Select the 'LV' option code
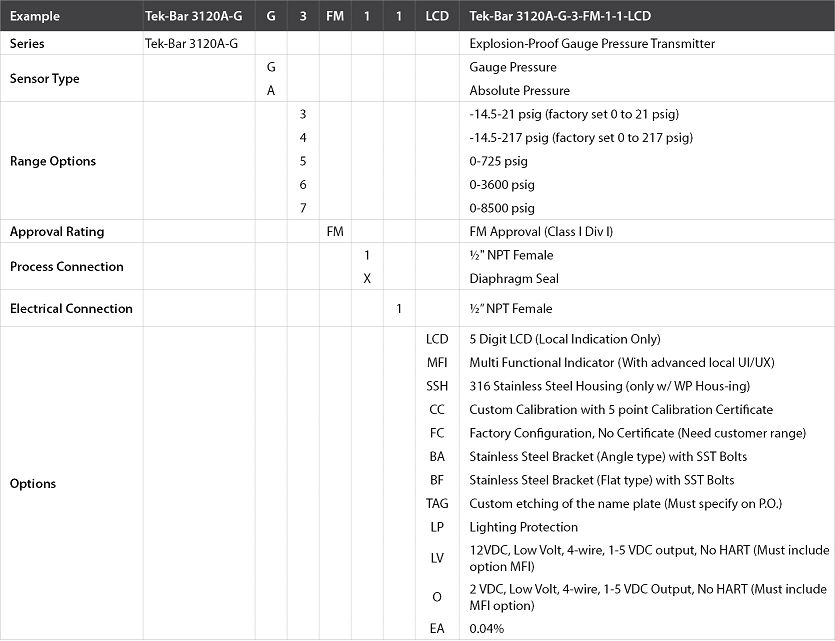The image size is (835, 641). pos(437,558)
